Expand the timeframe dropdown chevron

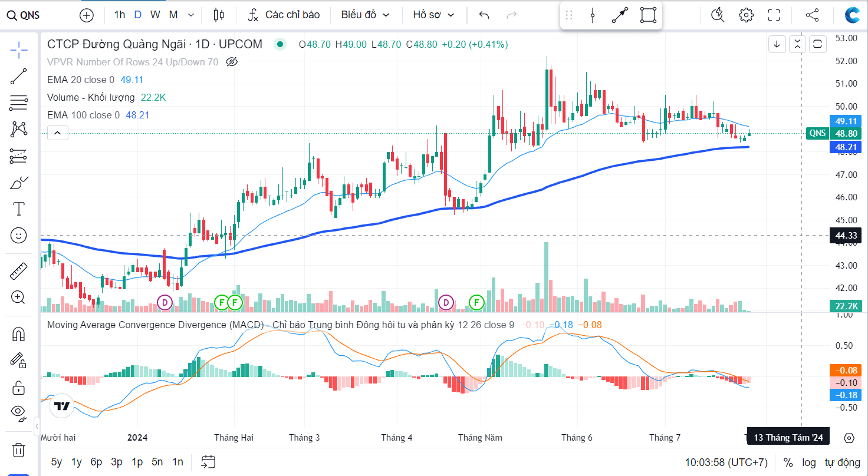pos(191,15)
